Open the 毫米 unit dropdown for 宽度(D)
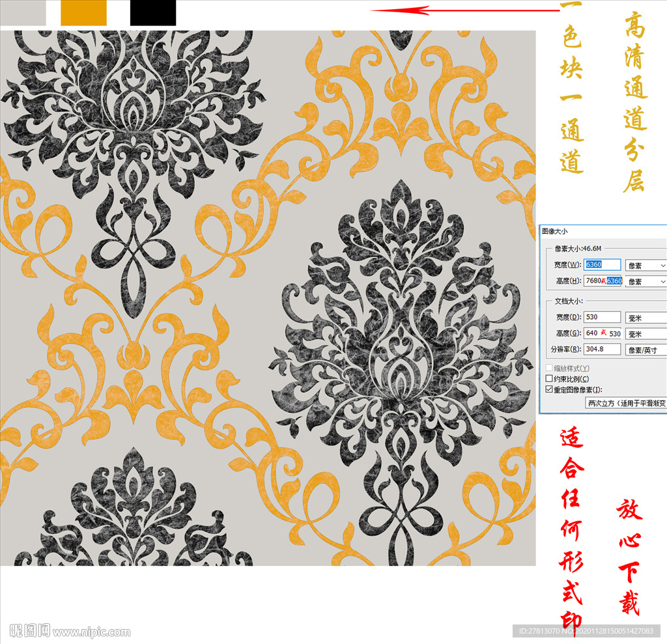Viewport: 667px width, 644px height. [646, 318]
